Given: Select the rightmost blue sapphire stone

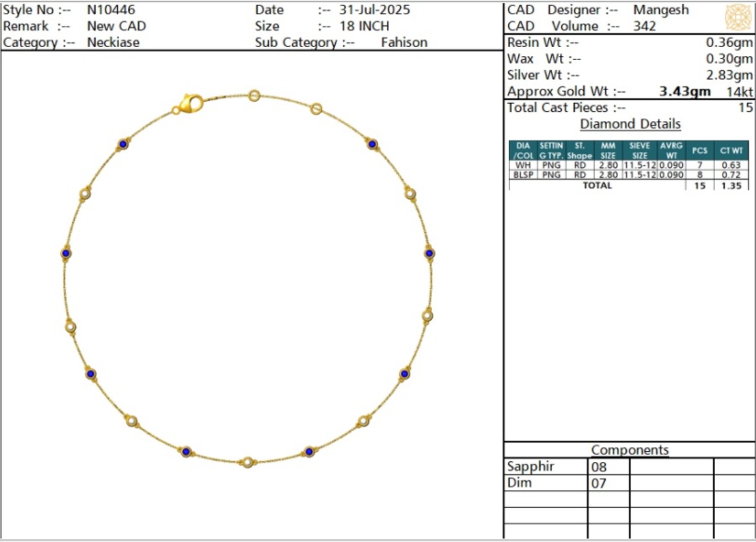Looking at the screenshot, I should click(x=429, y=253).
